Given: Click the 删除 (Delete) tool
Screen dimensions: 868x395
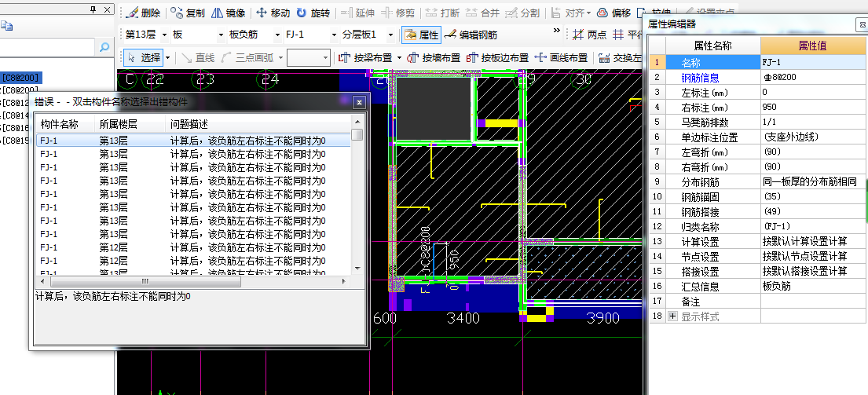Looking at the screenshot, I should click(144, 13).
